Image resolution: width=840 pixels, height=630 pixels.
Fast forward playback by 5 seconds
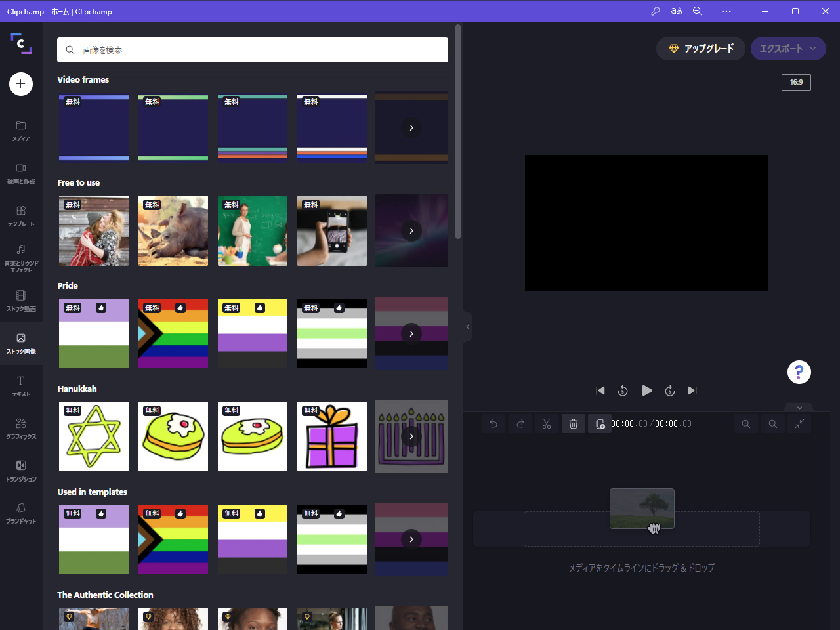click(x=670, y=390)
